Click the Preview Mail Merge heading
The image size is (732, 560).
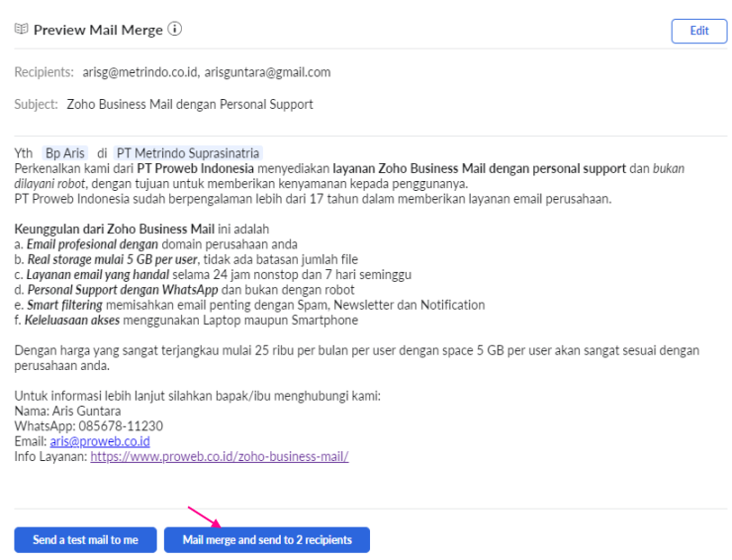(98, 30)
